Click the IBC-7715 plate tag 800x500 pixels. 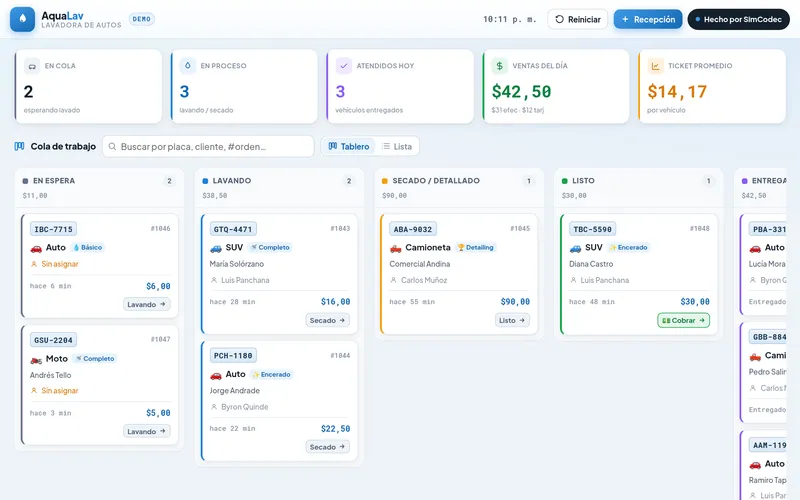tap(53, 229)
